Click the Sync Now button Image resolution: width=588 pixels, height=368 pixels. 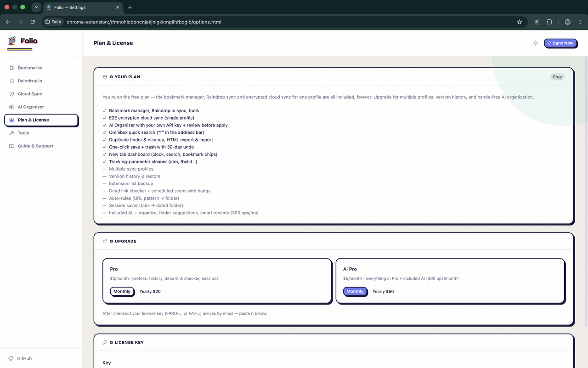point(560,43)
